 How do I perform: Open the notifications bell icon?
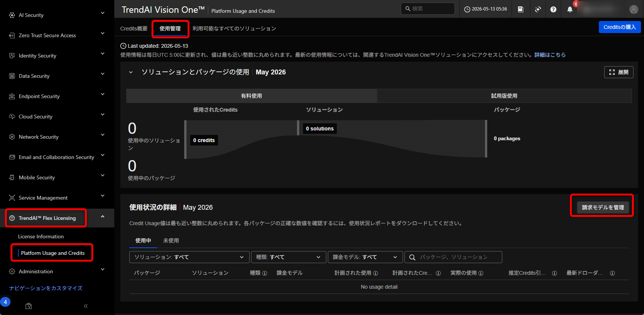coord(570,9)
